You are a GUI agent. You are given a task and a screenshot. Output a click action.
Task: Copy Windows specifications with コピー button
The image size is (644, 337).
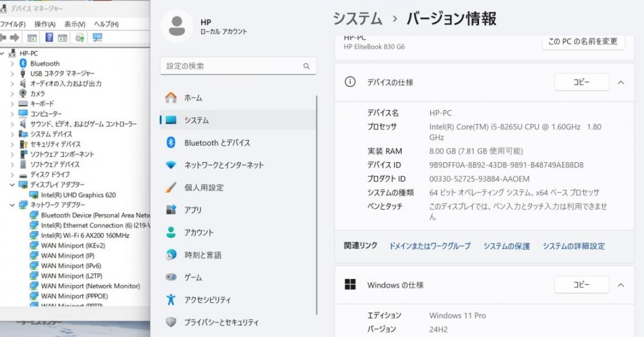(x=581, y=284)
